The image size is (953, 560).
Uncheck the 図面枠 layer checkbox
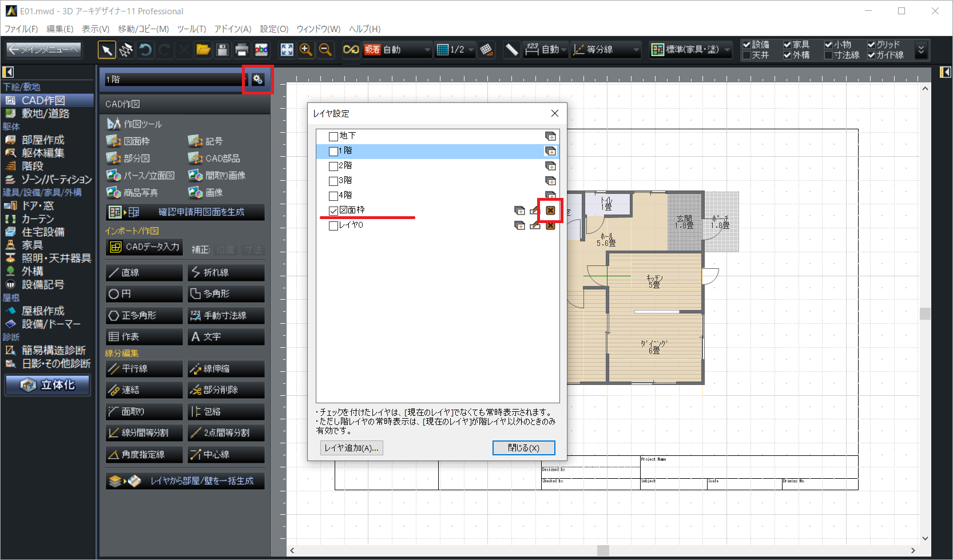click(x=333, y=211)
